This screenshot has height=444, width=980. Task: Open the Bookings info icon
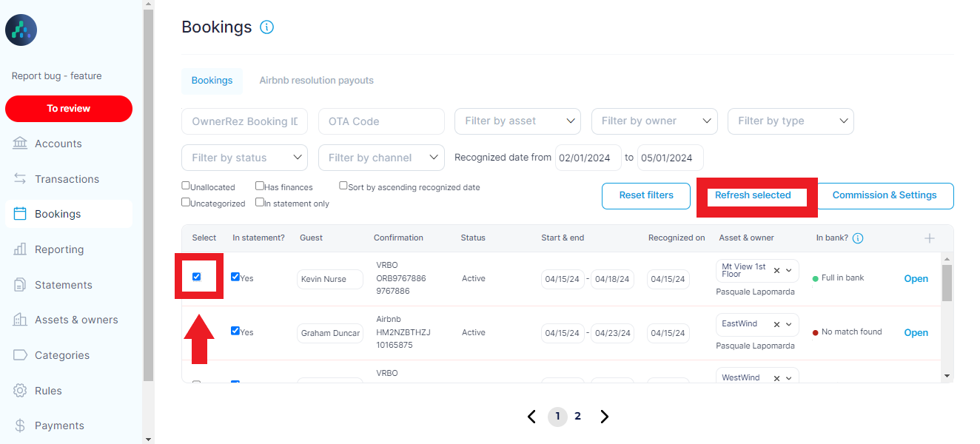[x=267, y=27]
